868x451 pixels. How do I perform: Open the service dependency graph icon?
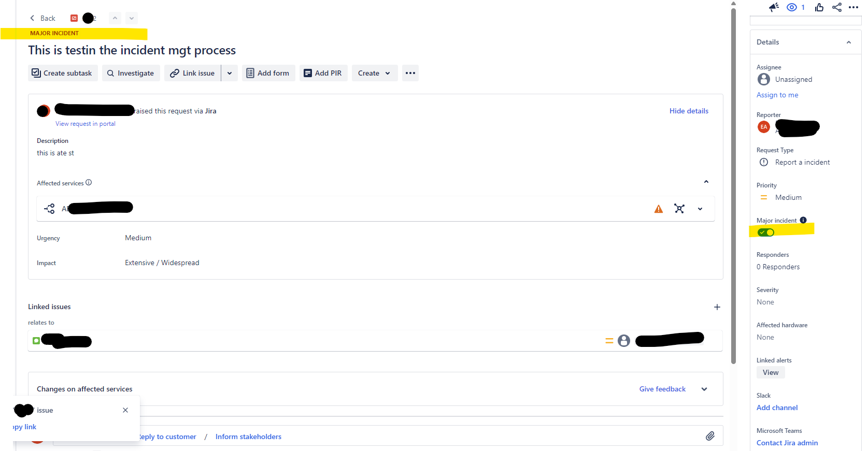click(x=679, y=208)
